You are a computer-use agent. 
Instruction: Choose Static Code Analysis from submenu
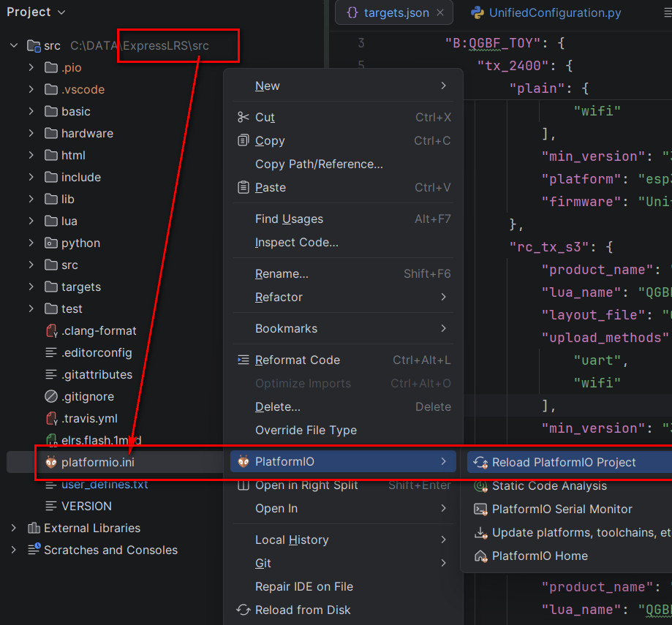click(x=569, y=486)
